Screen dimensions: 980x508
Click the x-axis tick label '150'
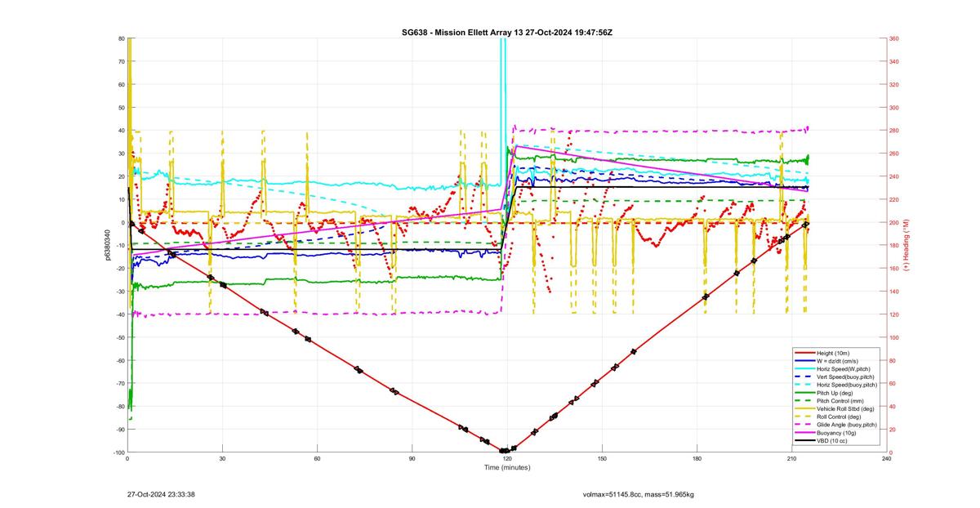(602, 459)
